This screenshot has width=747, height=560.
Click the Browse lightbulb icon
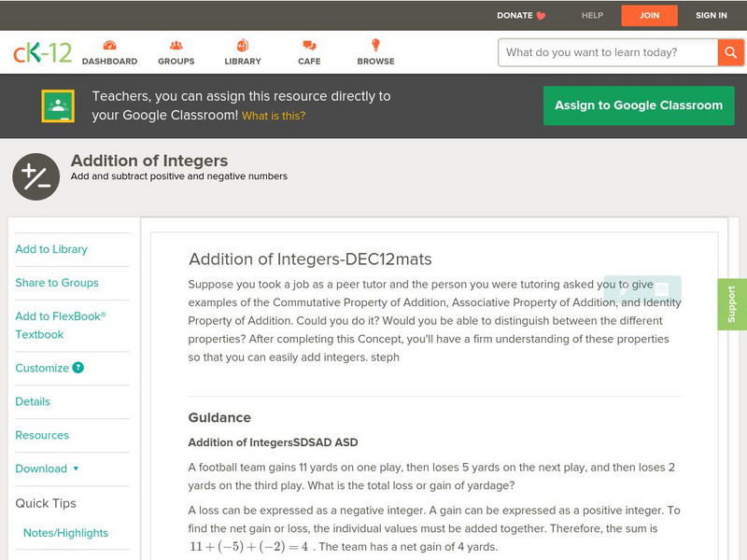(x=375, y=46)
